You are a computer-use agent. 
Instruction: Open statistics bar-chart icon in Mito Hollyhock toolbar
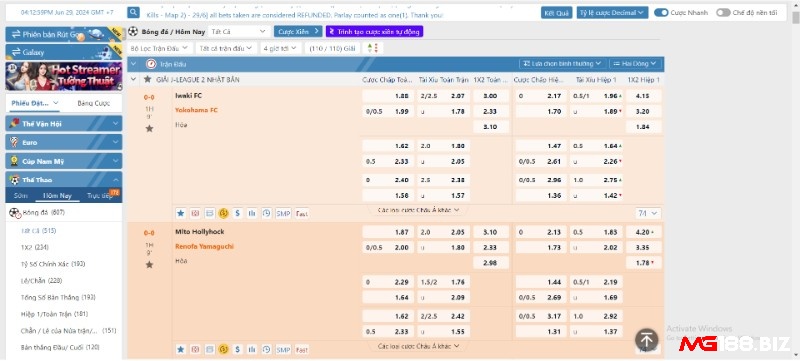point(252,349)
